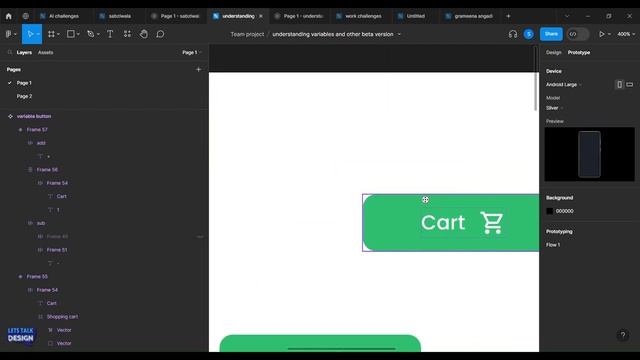640x360 pixels.
Task: Open shape tools dropdown arrow
Action: [x=78, y=34]
